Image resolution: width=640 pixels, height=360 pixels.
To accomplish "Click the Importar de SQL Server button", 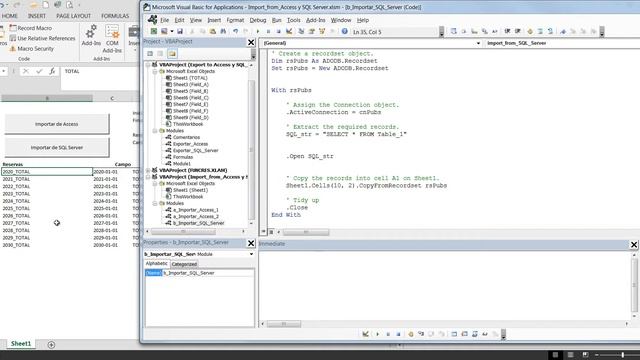I will coord(57,147).
